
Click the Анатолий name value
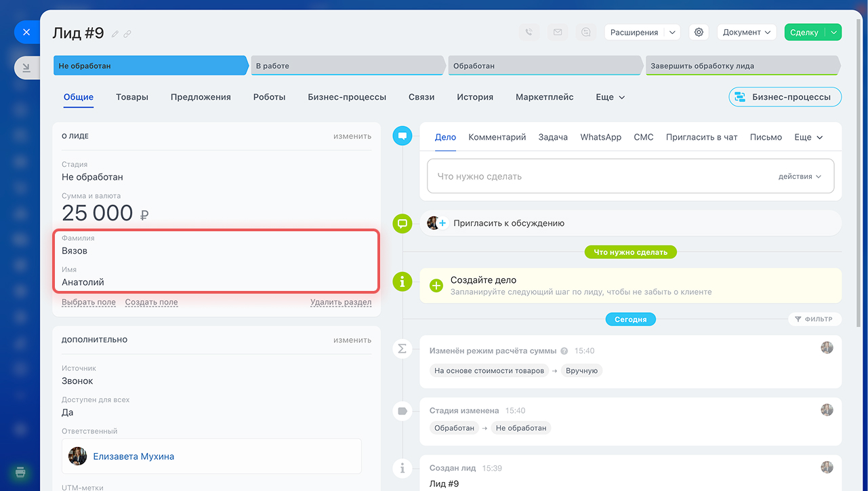[x=83, y=282]
